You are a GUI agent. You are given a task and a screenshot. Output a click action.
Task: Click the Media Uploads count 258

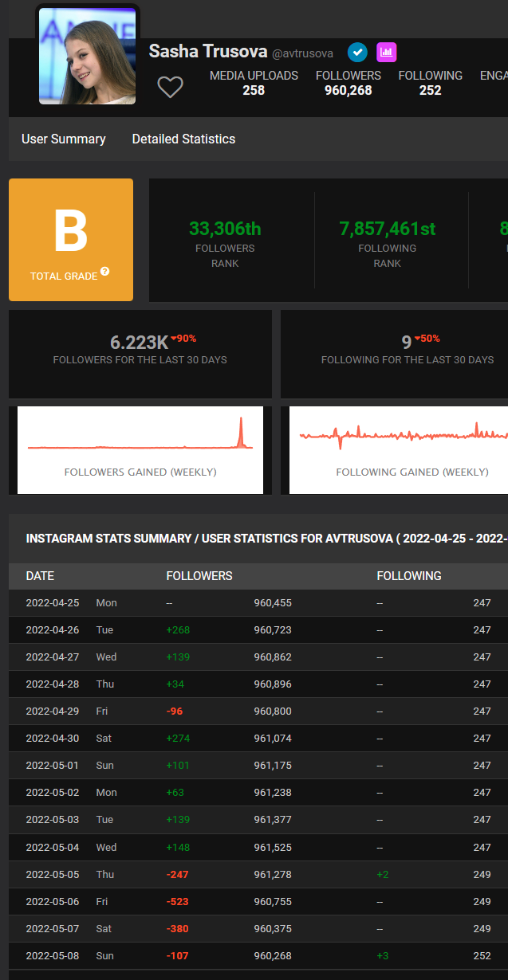(254, 90)
